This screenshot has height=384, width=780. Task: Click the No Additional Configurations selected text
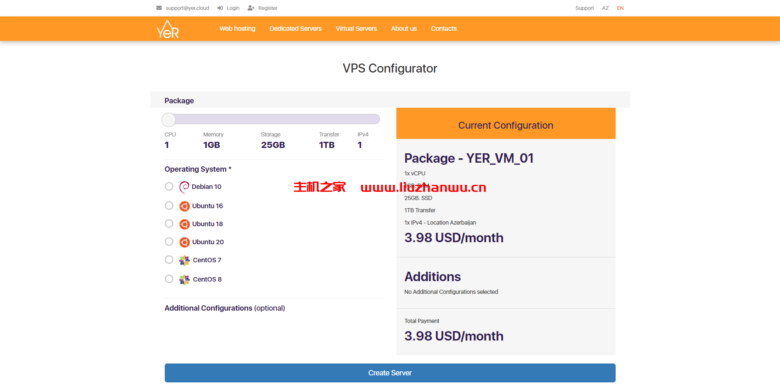tap(451, 292)
